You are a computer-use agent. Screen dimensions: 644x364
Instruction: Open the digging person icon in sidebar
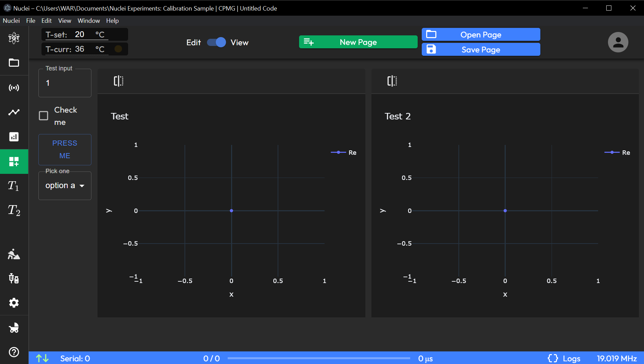tap(14, 254)
